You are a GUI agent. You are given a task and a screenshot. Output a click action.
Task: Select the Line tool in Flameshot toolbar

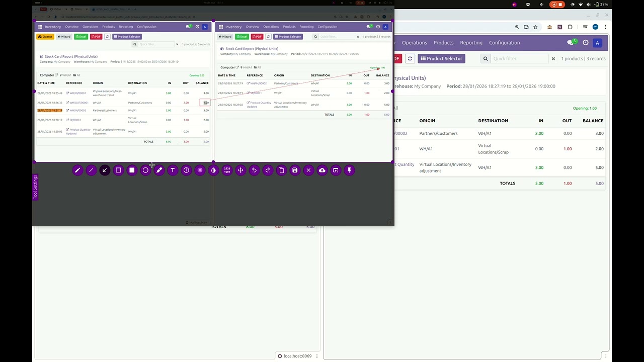pyautogui.click(x=91, y=170)
